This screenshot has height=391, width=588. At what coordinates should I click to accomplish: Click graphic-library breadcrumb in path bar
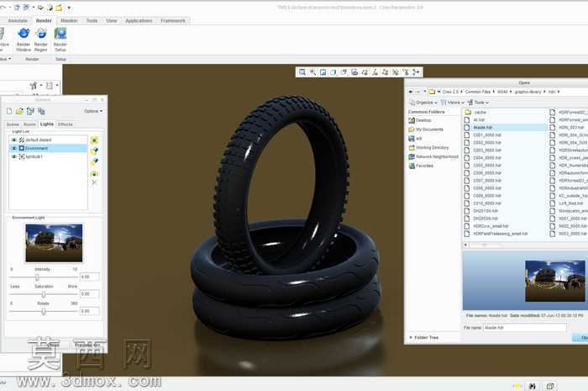pyautogui.click(x=528, y=92)
